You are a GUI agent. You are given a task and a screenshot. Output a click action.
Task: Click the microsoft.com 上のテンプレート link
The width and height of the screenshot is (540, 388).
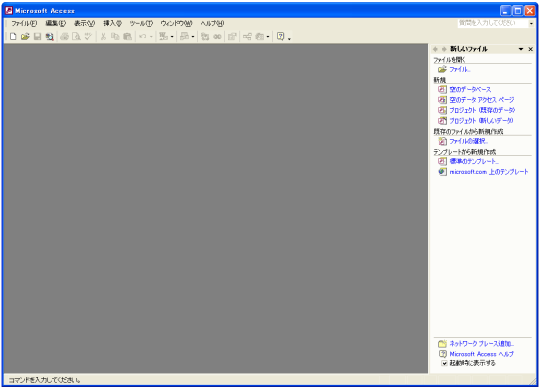(x=489, y=172)
